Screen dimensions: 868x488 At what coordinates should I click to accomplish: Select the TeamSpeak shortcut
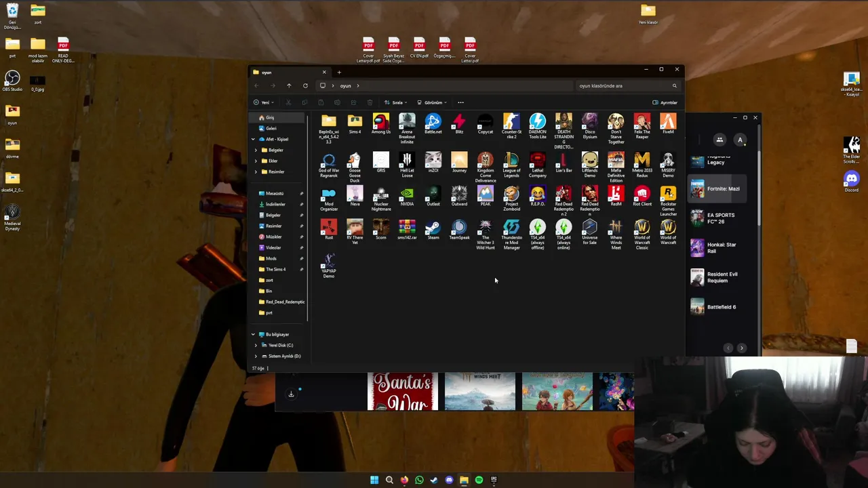(x=459, y=230)
